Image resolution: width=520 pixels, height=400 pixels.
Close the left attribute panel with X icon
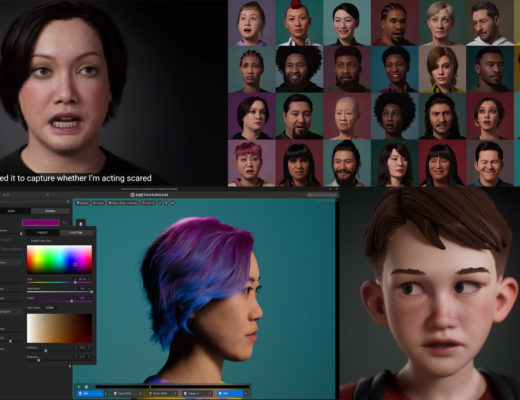[x=68, y=201]
